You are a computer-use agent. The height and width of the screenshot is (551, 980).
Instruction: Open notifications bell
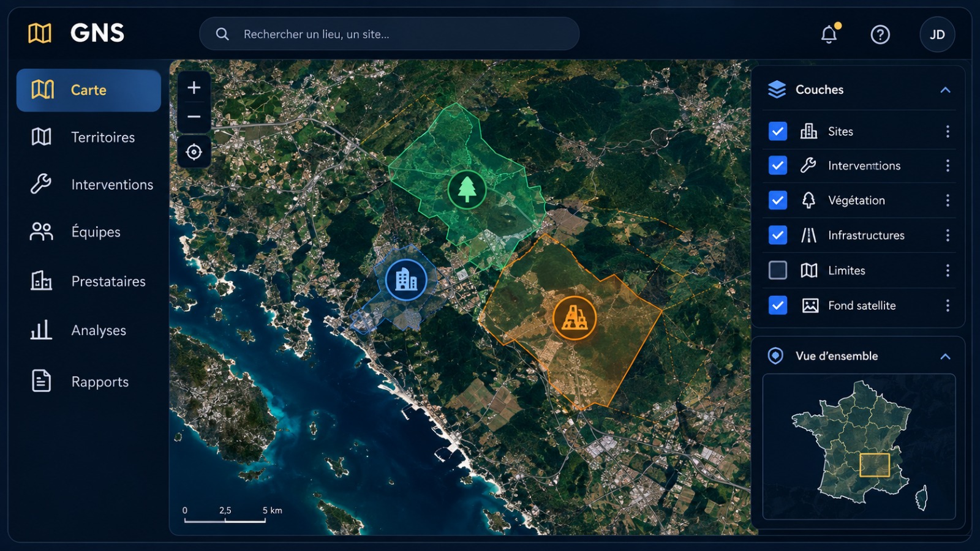pyautogui.click(x=829, y=34)
